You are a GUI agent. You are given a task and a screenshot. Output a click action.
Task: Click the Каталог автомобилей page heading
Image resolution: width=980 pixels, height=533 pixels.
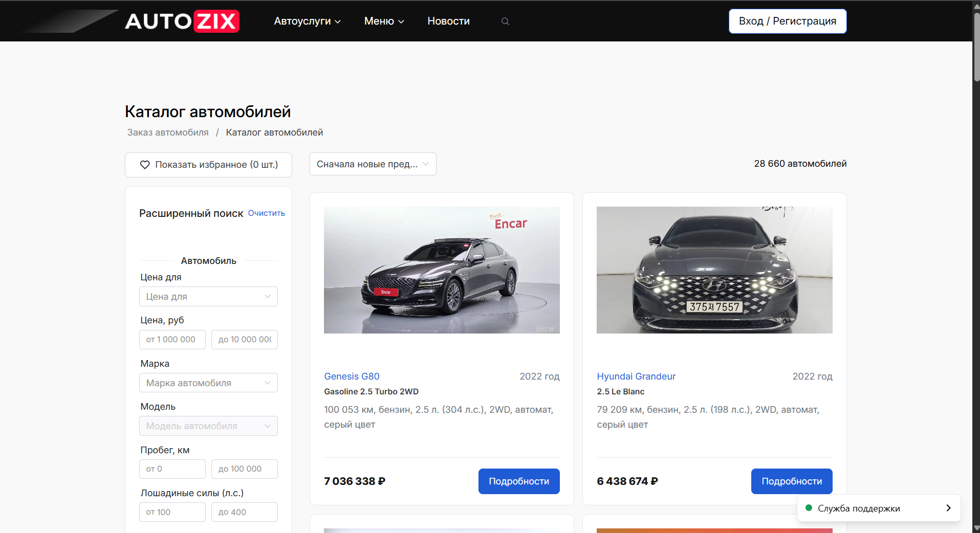[208, 112]
